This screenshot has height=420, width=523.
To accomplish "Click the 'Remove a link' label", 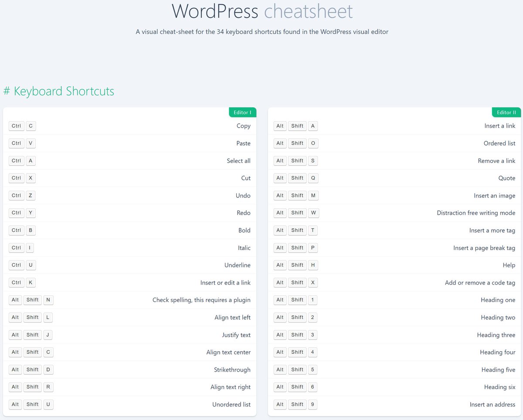I will [497, 161].
